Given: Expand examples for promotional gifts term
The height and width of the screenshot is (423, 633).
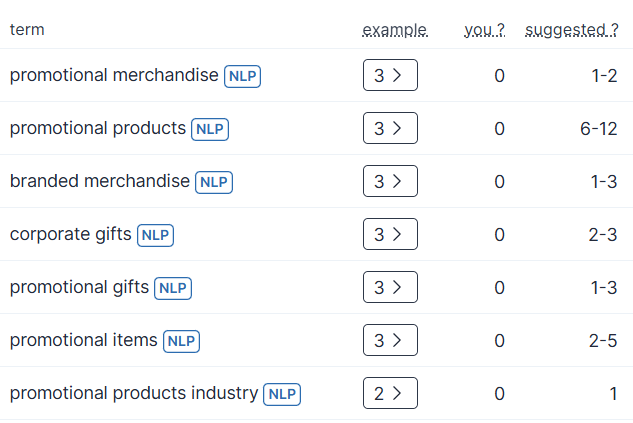Looking at the screenshot, I should [390, 287].
